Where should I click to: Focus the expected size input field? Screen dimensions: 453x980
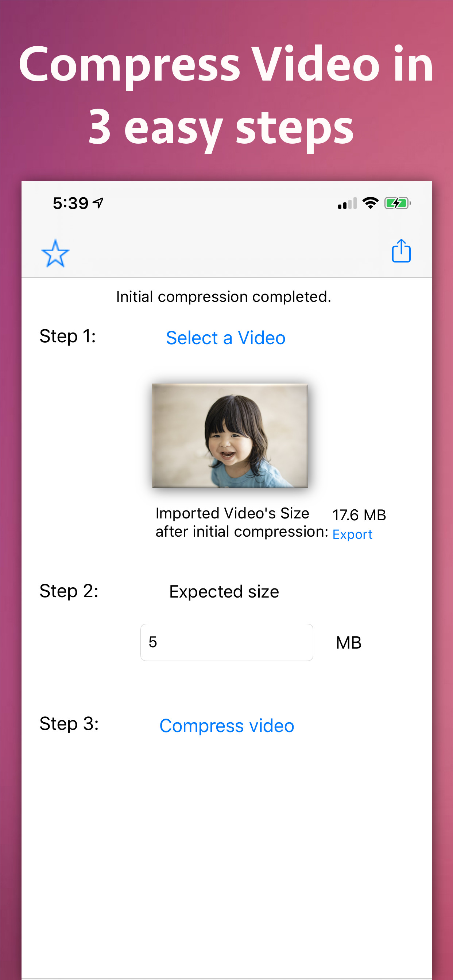[226, 642]
